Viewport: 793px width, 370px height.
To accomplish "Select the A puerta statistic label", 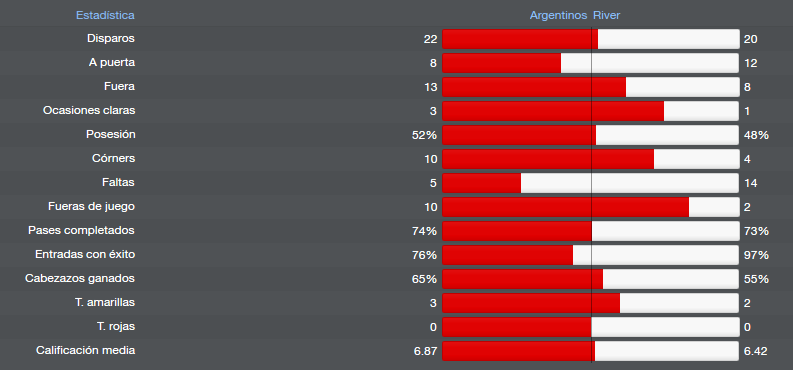I will tap(112, 63).
